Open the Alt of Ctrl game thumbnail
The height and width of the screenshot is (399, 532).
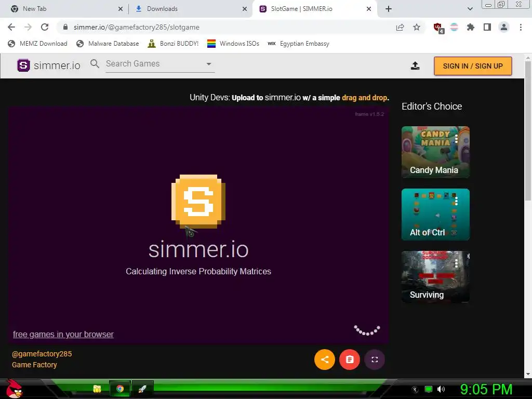[436, 215]
